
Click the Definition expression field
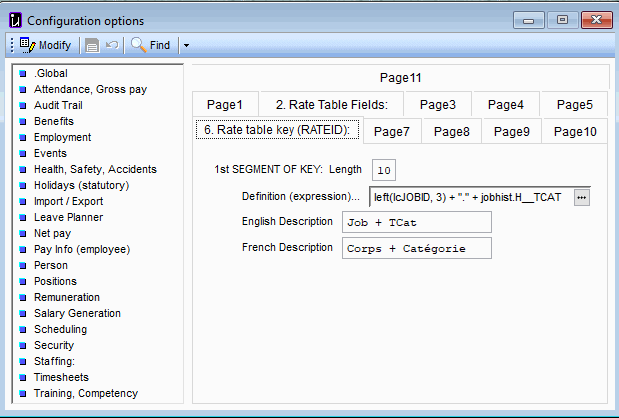(x=468, y=197)
